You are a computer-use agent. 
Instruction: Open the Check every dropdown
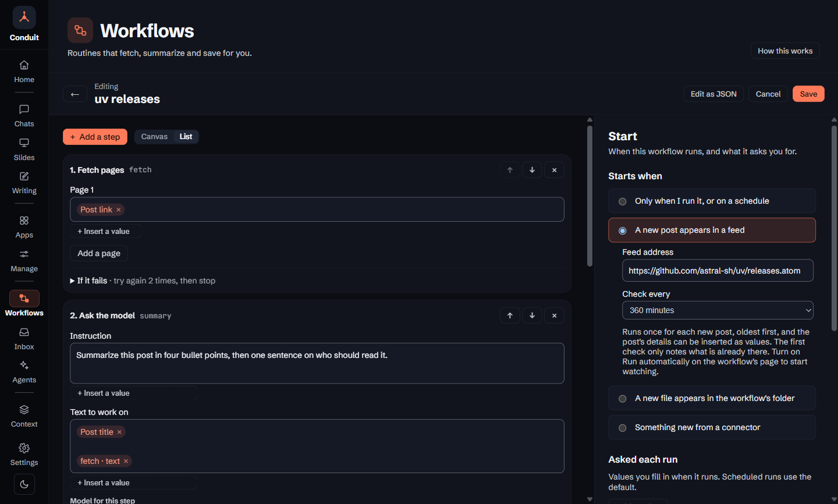point(718,311)
